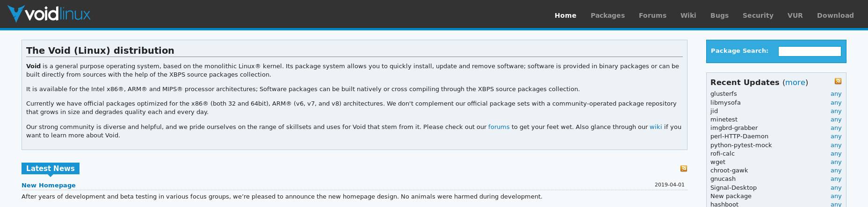Open the Packages menu item
Screen dimensions: 868x207
click(608, 15)
